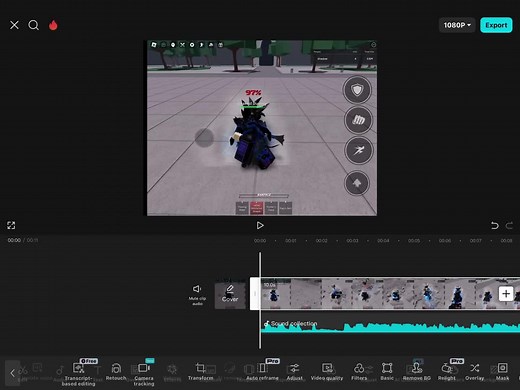
Task: Close the editor with the X icon
Action: (14, 25)
